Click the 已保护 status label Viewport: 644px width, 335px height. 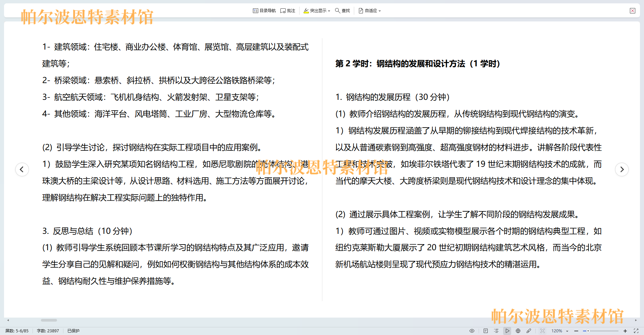click(x=73, y=331)
